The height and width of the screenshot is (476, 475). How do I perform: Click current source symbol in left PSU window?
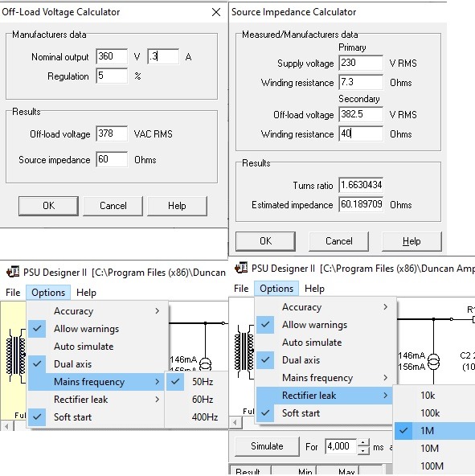[206, 364]
